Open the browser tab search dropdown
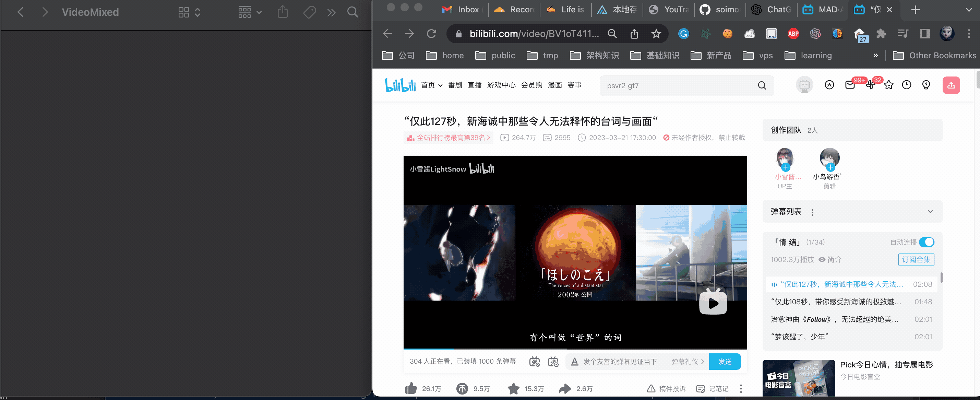980x400 pixels. coord(969,10)
